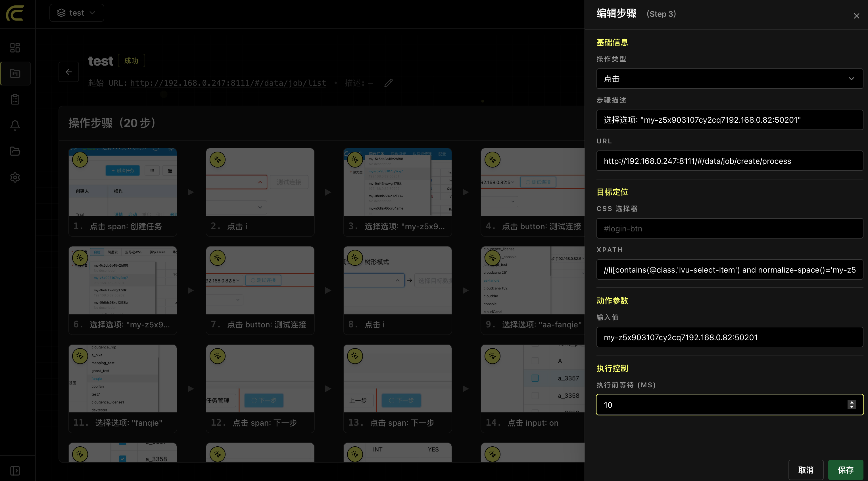
Task: Click the caption text 2. 点击 i
Action: click(x=229, y=226)
